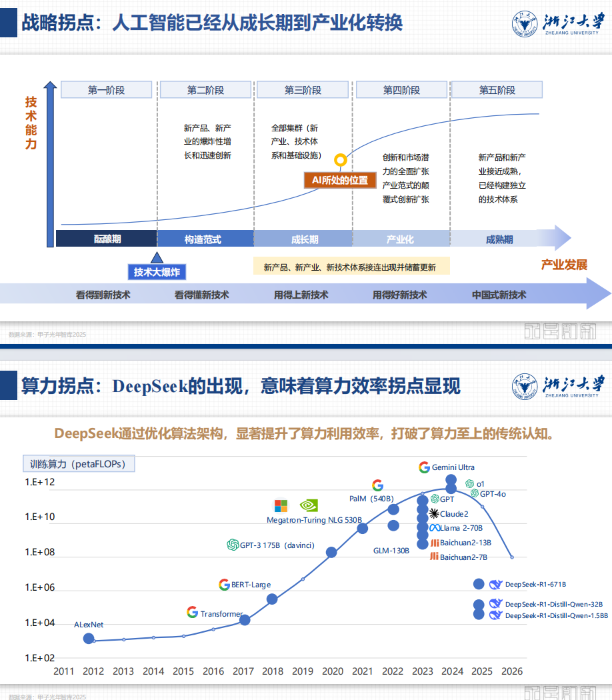The image size is (612, 700).
Task: Click the Megatron-Turing NLG 530B label
Action: click(314, 519)
